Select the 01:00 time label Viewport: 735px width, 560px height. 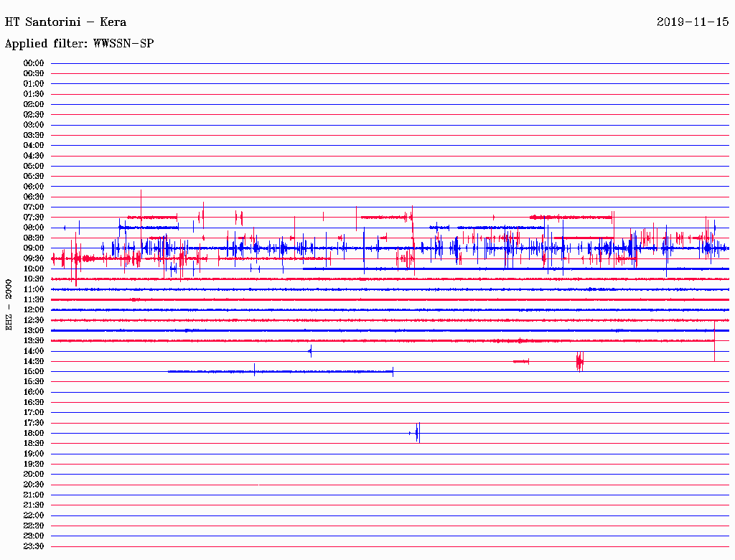click(33, 84)
